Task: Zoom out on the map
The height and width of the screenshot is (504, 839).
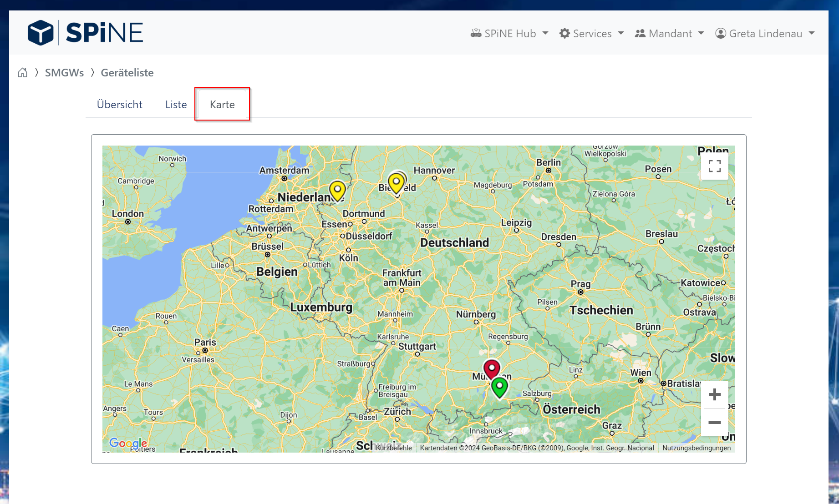Action: click(x=714, y=423)
